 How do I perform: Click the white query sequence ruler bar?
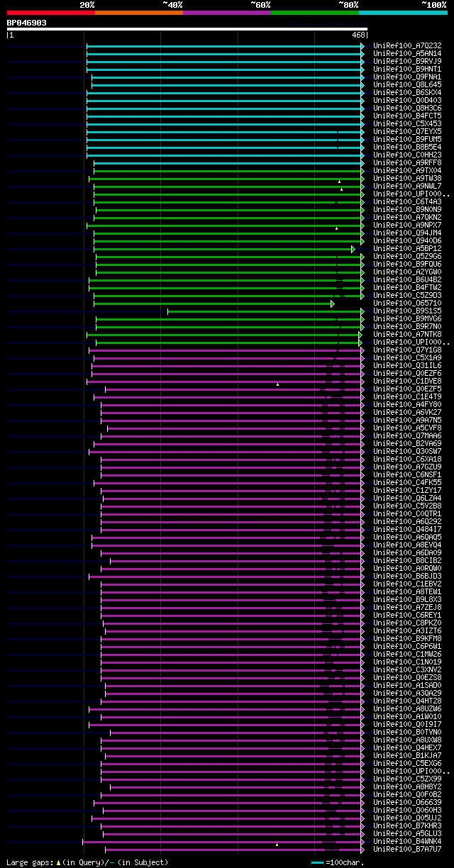coord(187,29)
